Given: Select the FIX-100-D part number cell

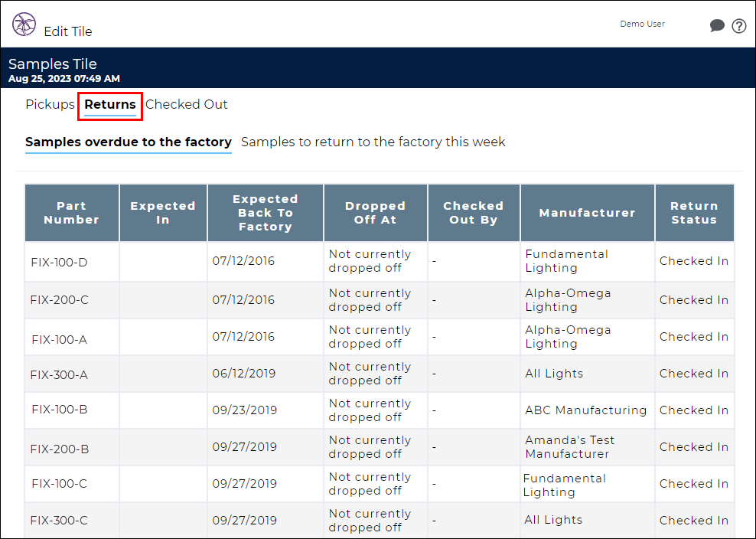Looking at the screenshot, I should tap(60, 263).
